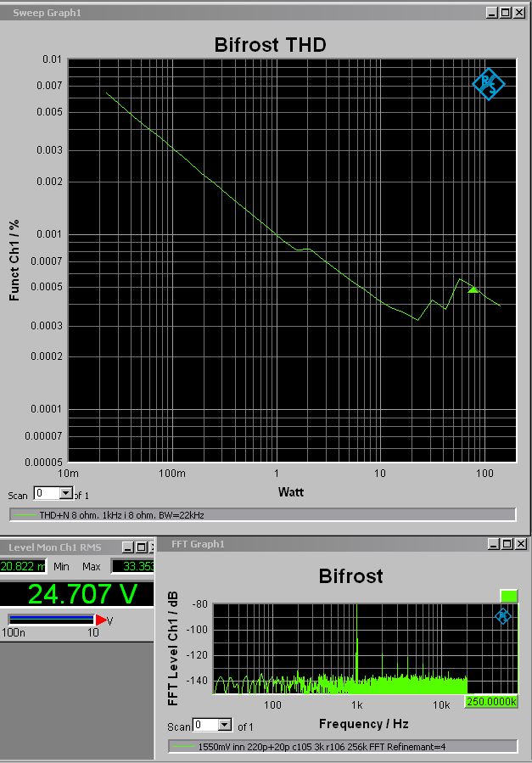Click the Max value 33.35 field
Image resolution: width=532 pixels, height=763 pixels.
[133, 566]
